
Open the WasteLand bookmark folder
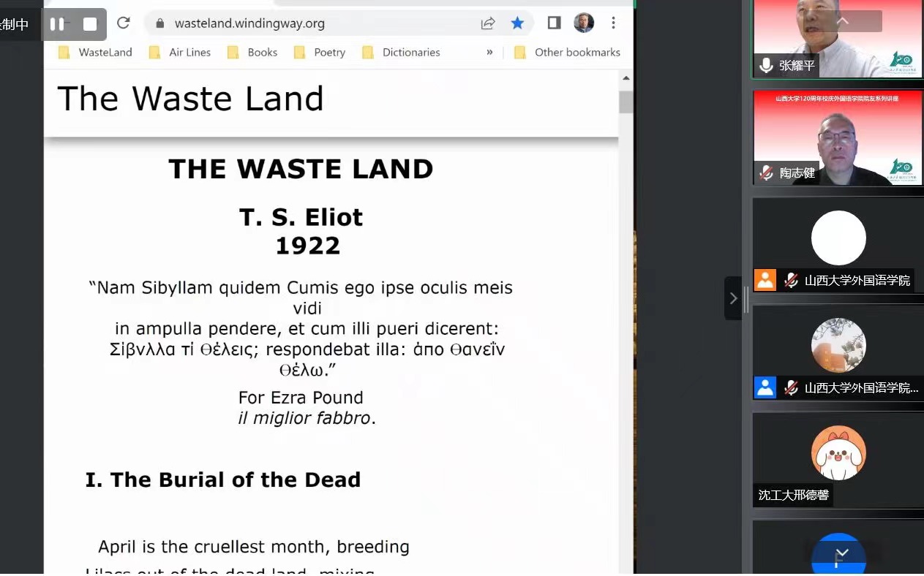tap(96, 53)
